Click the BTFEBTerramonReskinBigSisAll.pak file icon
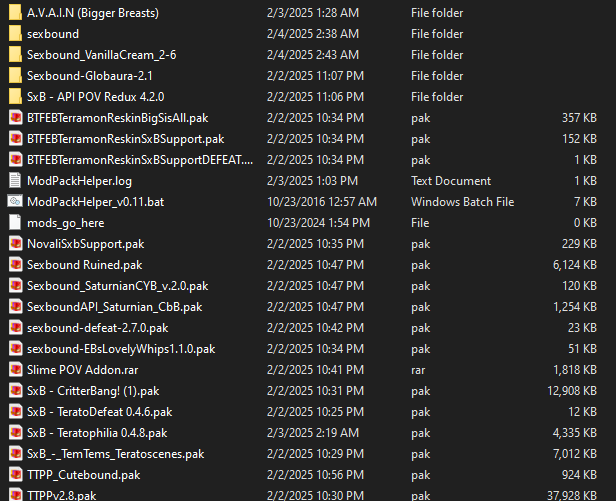 click(14, 118)
